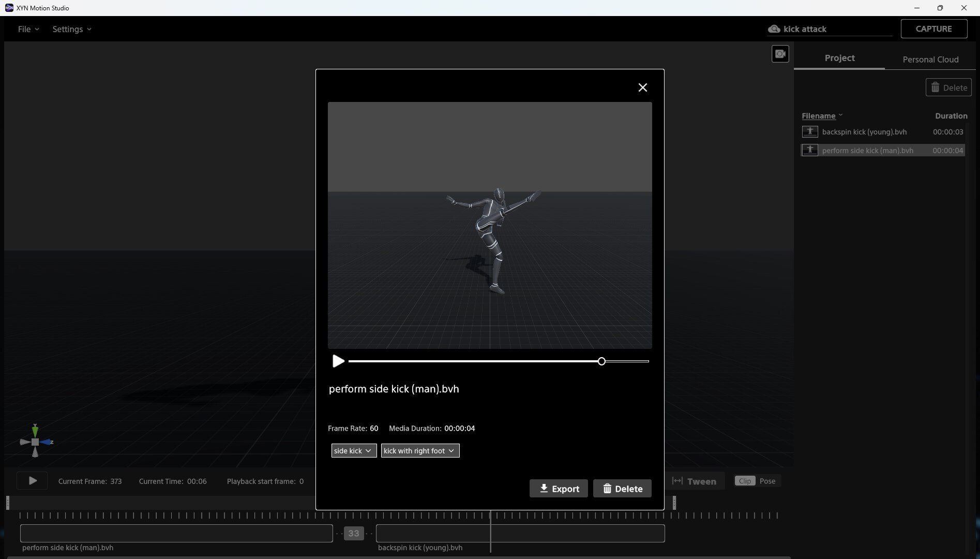This screenshot has height=559, width=980.
Task: Click the camera view icon in viewport
Action: [780, 54]
